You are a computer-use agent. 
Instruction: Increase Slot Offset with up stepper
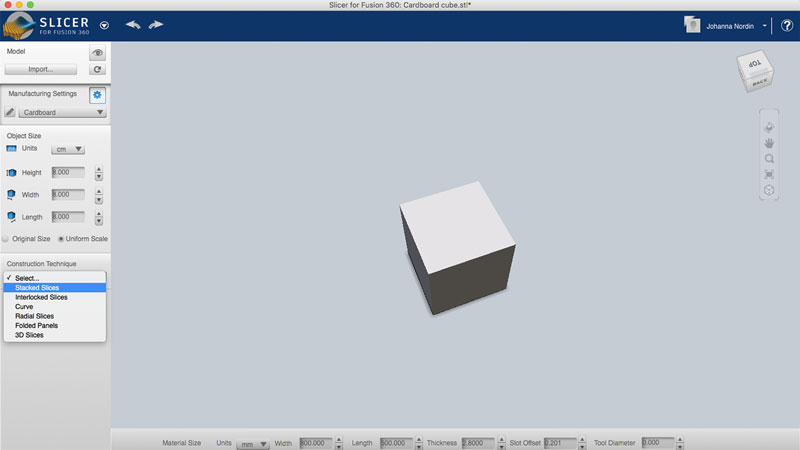click(x=582, y=439)
